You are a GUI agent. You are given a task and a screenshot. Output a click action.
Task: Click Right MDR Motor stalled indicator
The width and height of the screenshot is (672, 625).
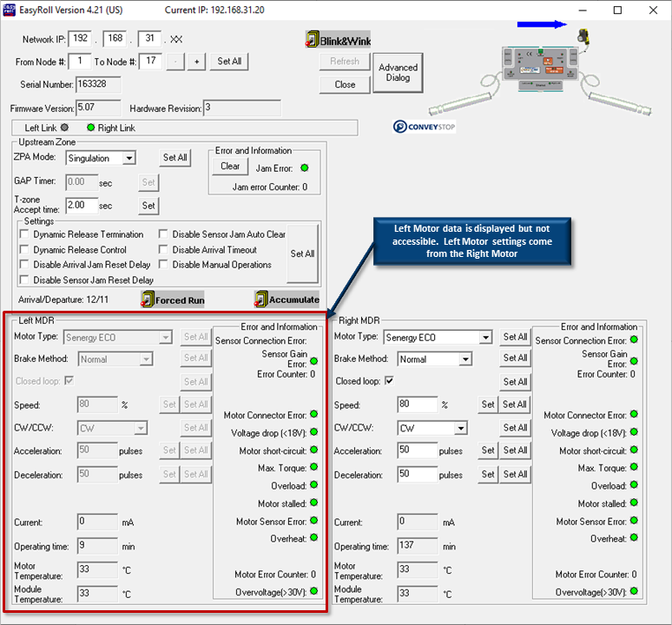click(x=635, y=503)
